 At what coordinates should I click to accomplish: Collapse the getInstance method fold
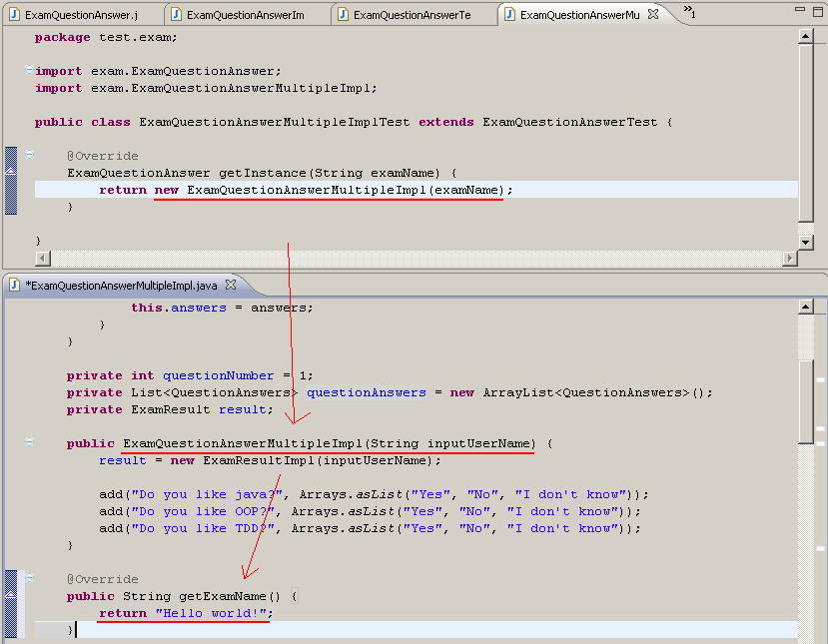click(28, 154)
